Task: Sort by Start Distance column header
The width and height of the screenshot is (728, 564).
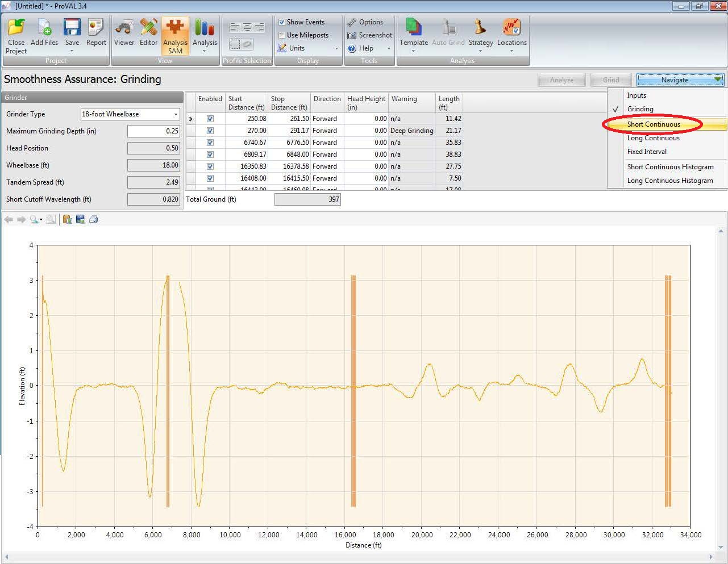Action: tap(247, 103)
